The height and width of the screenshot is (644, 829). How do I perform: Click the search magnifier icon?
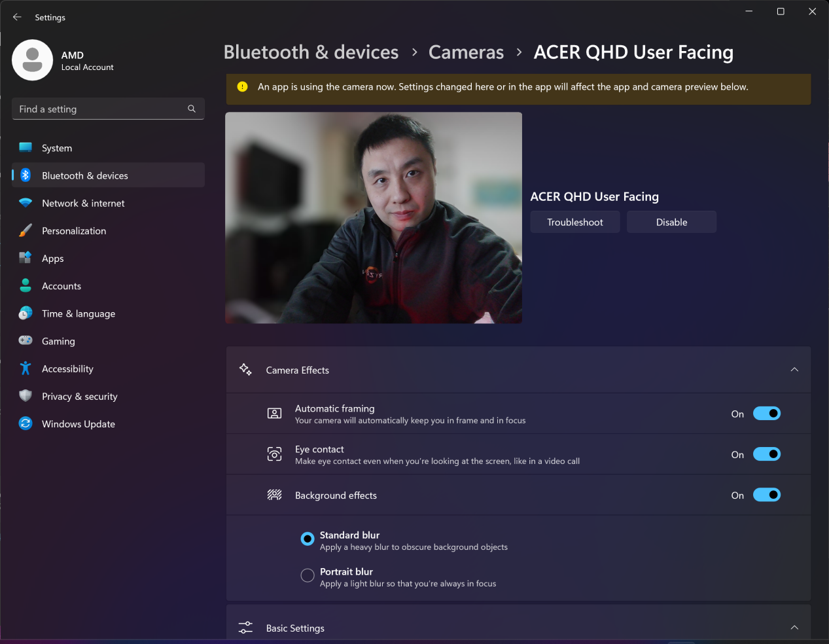point(192,109)
